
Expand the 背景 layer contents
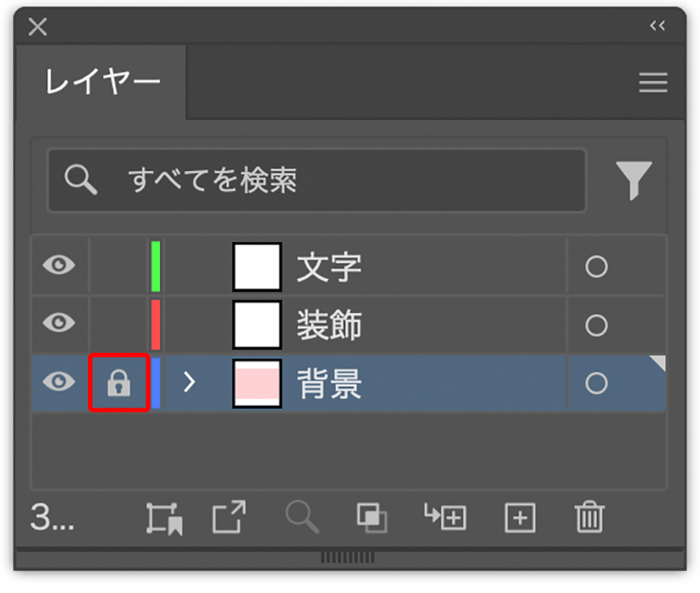189,383
